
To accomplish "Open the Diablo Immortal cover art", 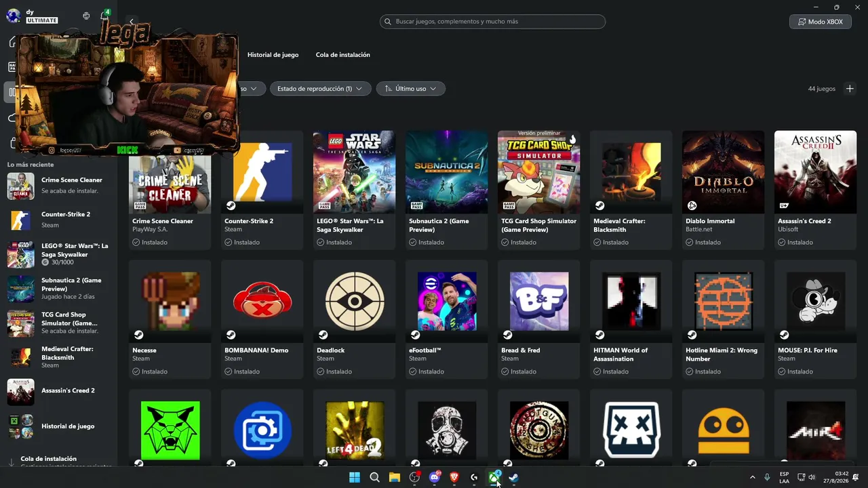I will tap(724, 171).
